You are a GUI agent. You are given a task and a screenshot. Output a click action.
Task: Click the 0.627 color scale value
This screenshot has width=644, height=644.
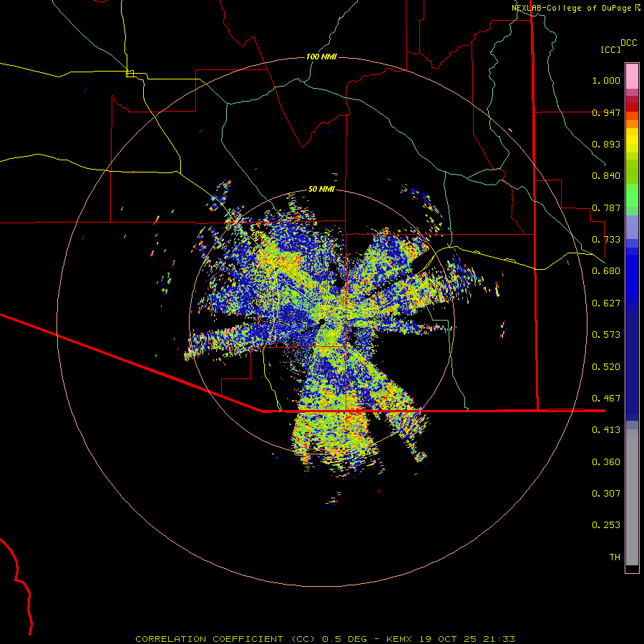[606, 303]
